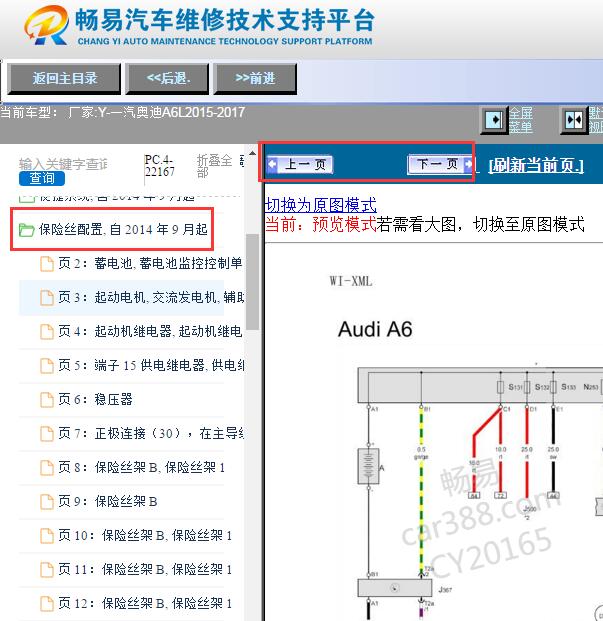Click the scroll-up arrow of tree panel
The image size is (603, 621).
[252, 153]
